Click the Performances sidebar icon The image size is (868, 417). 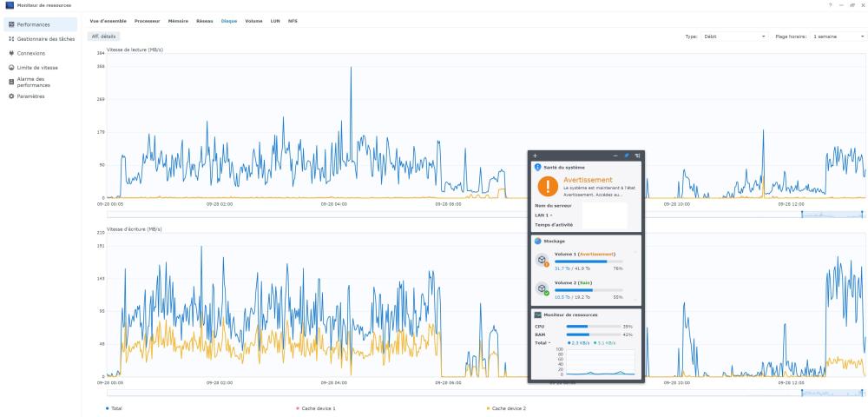coord(11,25)
